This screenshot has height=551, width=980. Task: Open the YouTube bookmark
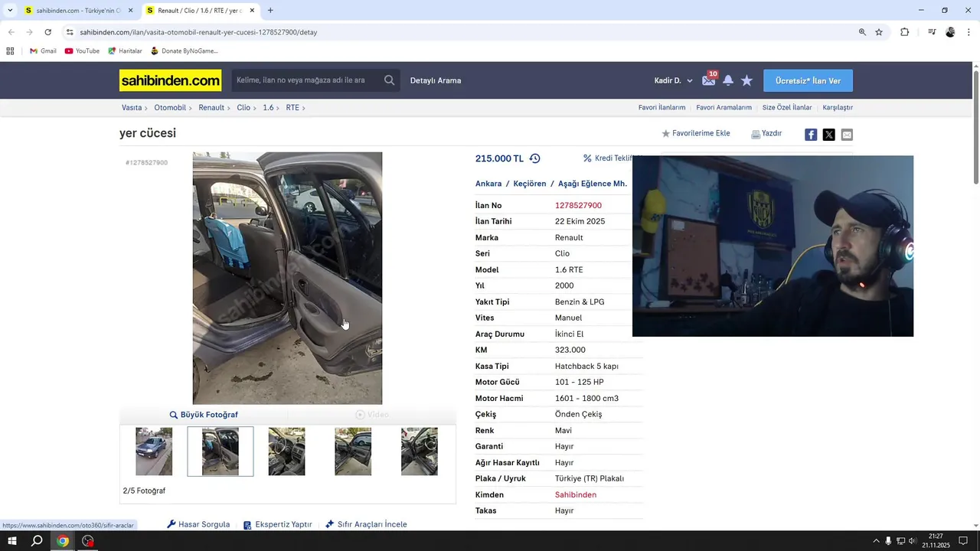pos(82,51)
